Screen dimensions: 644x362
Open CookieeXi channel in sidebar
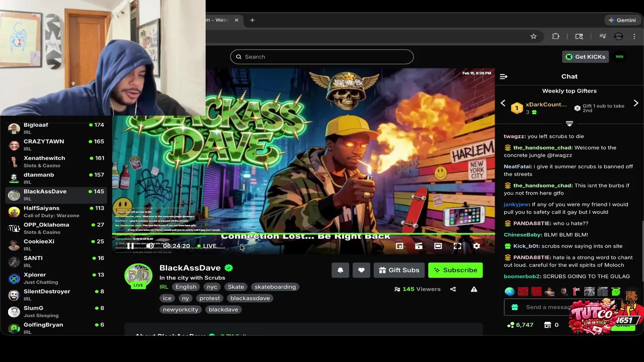point(56,244)
